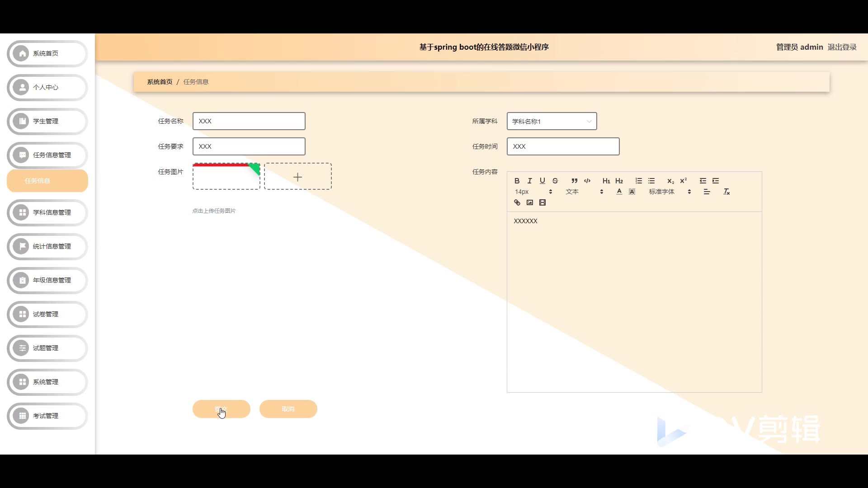The width and height of the screenshot is (868, 488).
Task: Open the 标准字体 font family dropdown
Action: (x=670, y=192)
